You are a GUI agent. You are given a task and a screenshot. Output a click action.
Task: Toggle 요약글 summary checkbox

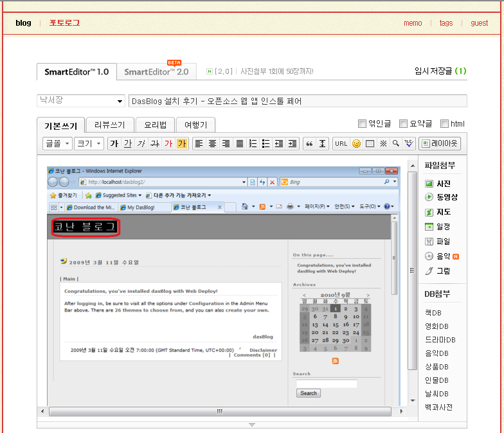tap(404, 123)
